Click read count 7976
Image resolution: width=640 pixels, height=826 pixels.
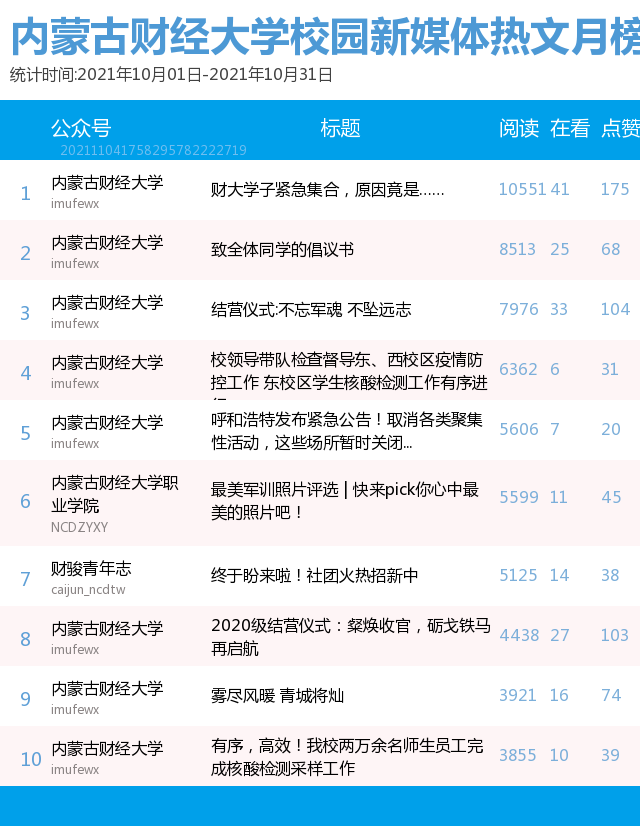coord(519,309)
